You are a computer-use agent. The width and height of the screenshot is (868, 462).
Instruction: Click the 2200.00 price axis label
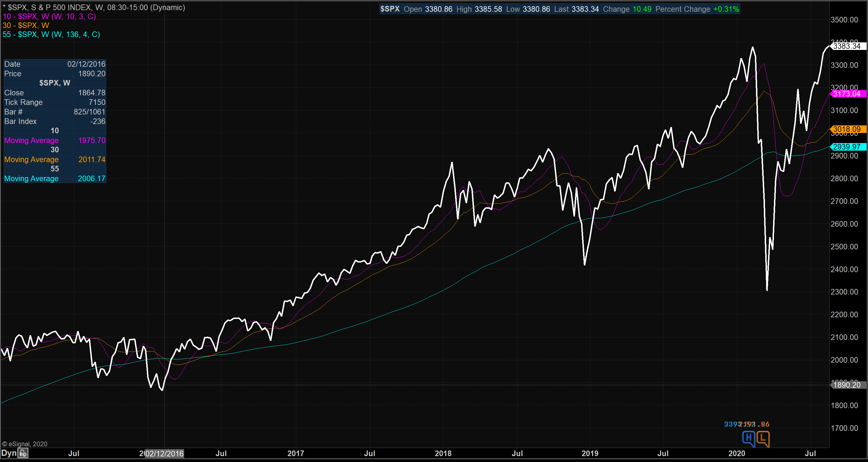844,314
